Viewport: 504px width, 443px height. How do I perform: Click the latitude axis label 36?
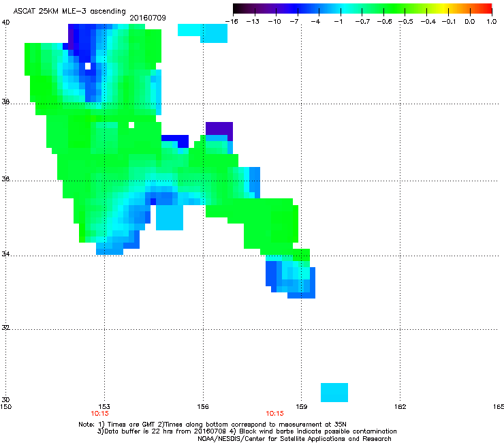5,179
